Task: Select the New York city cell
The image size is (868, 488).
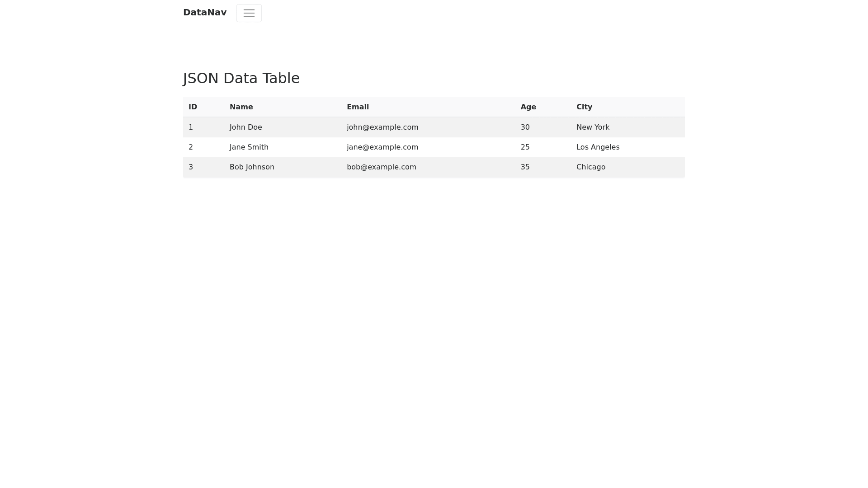Action: click(593, 127)
